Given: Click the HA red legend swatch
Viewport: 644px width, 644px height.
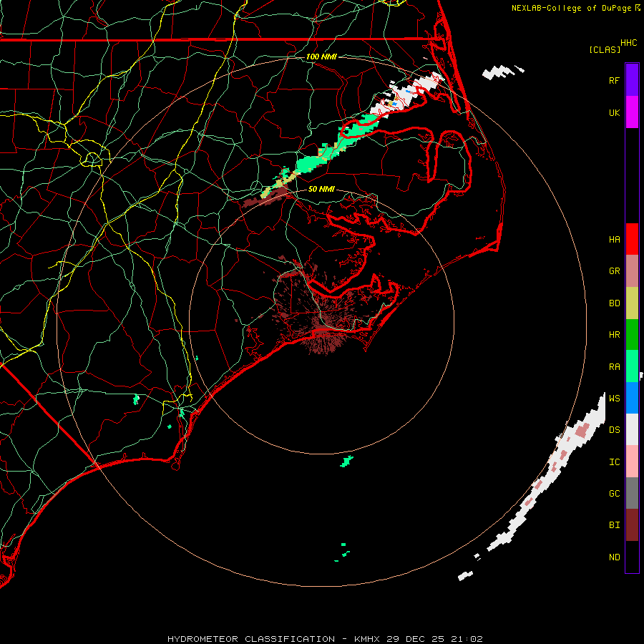Looking at the screenshot, I should 632,239.
